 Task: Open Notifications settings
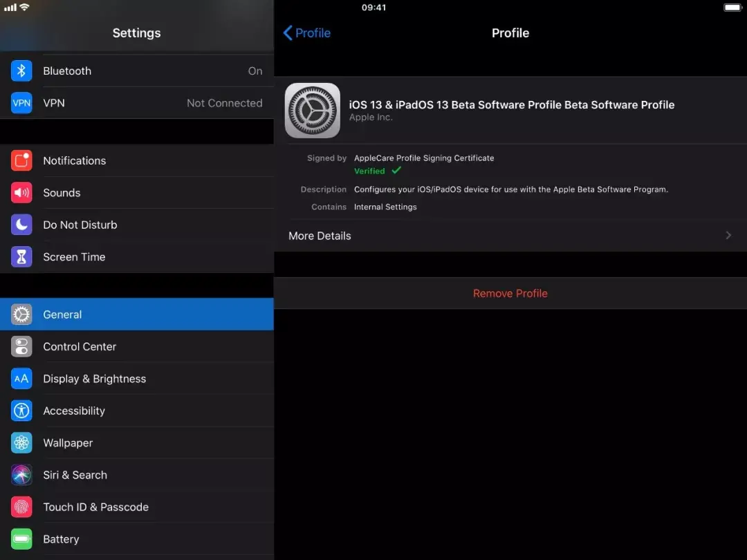(x=137, y=160)
